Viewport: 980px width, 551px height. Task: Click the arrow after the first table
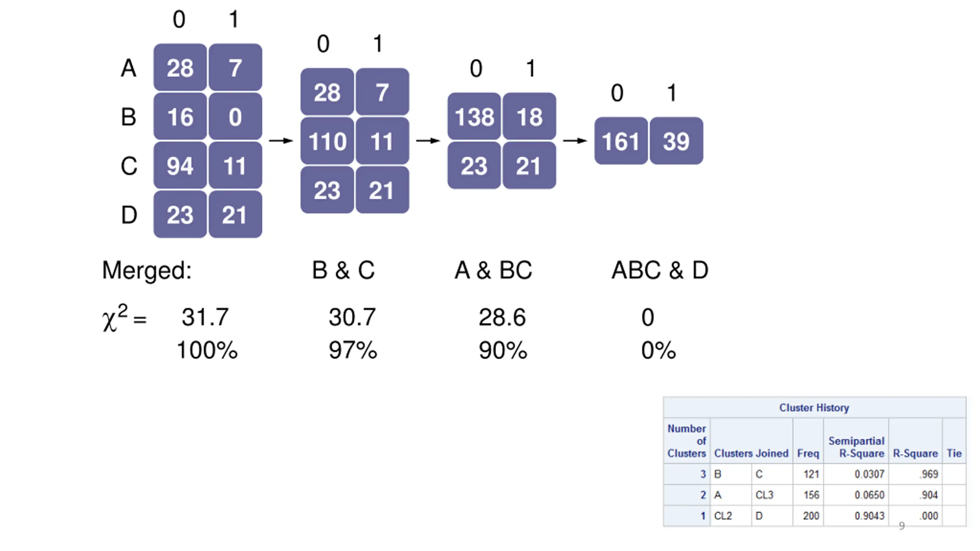point(281,141)
